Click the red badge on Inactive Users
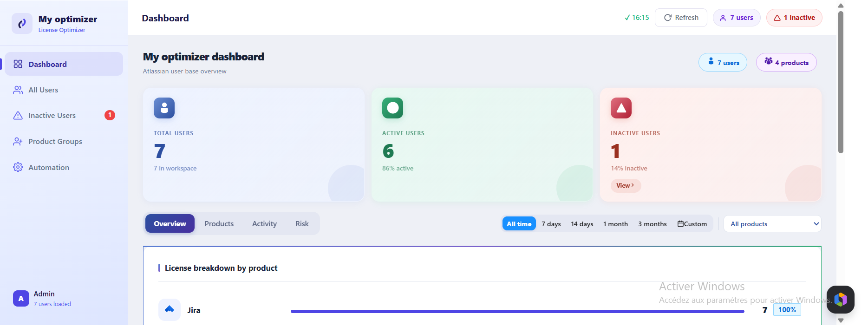868x327 pixels. 110,115
